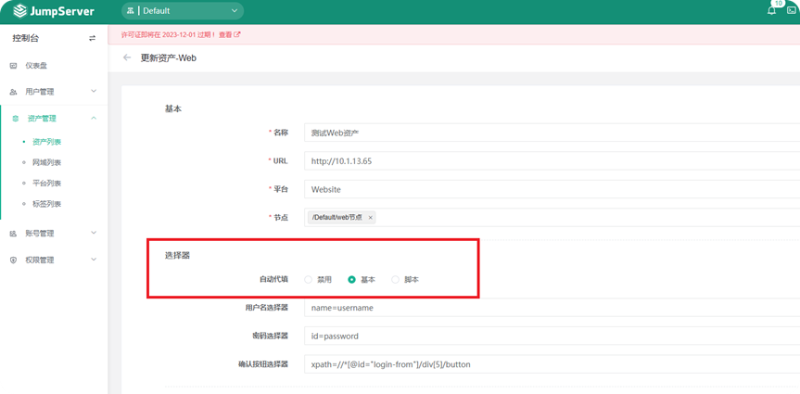The height and width of the screenshot is (394, 800).
Task: Click the 控制台 sidebar heading
Action: (x=26, y=38)
